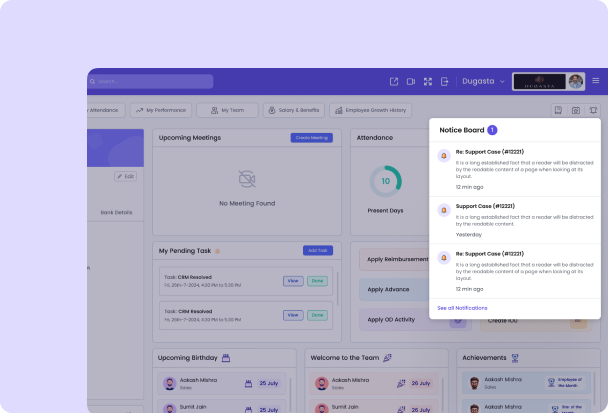The image size is (608, 413).
Task: Switch to My Team tab
Action: [x=227, y=110]
